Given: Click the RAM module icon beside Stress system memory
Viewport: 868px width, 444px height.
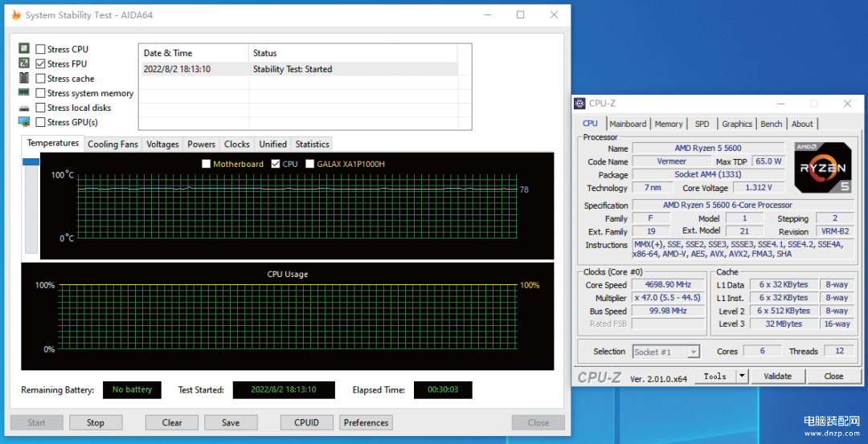Looking at the screenshot, I should 24,92.
